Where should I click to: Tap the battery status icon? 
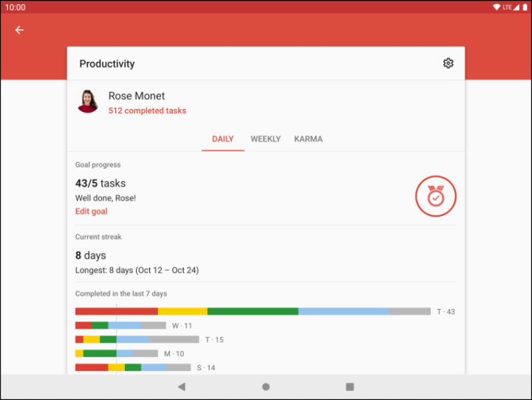point(524,7)
